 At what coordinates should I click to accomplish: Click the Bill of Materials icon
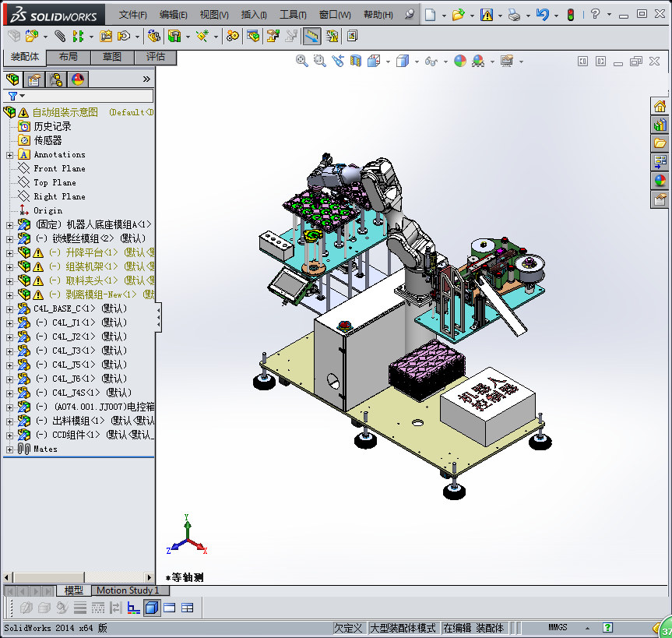tap(253, 36)
